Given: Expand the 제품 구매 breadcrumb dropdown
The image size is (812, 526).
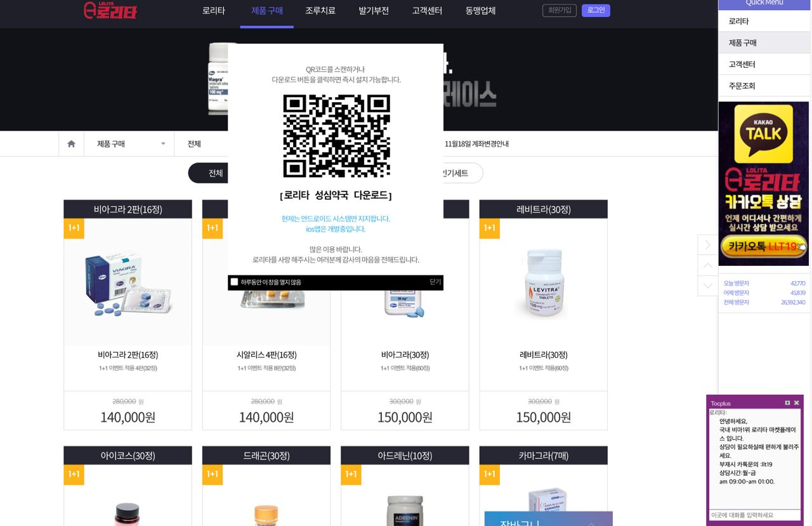Looking at the screenshot, I should pos(129,144).
